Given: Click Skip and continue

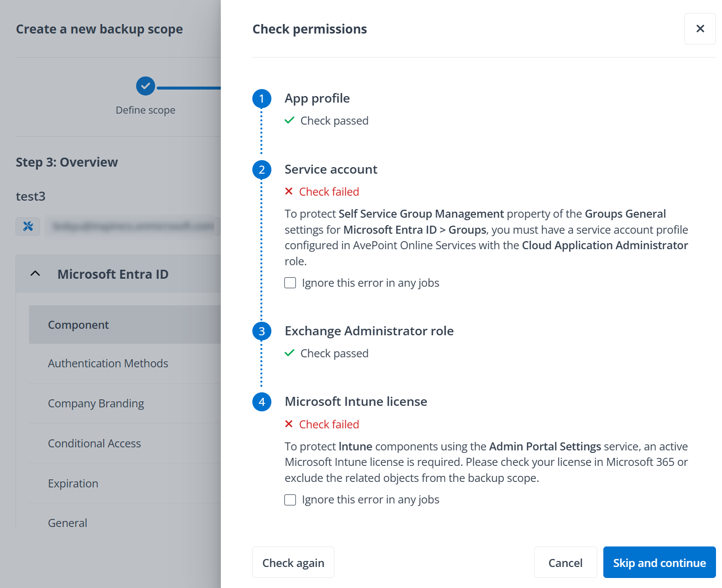Looking at the screenshot, I should [x=659, y=562].
